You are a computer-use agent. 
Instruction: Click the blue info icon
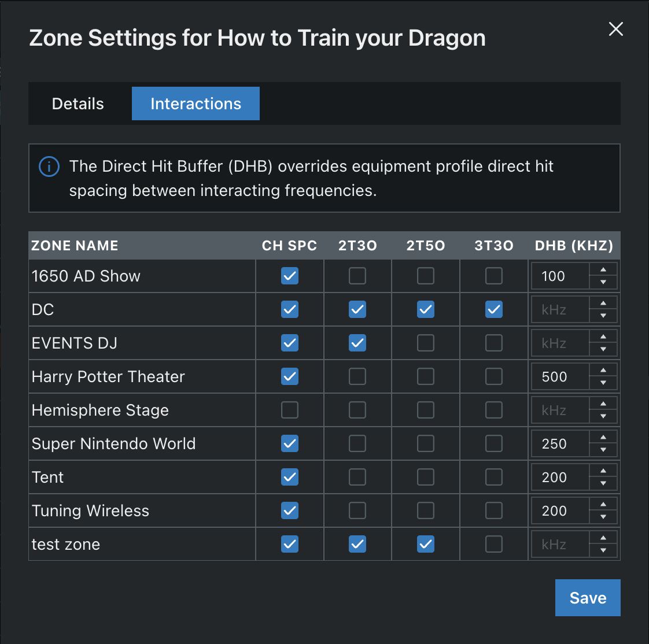click(x=49, y=166)
